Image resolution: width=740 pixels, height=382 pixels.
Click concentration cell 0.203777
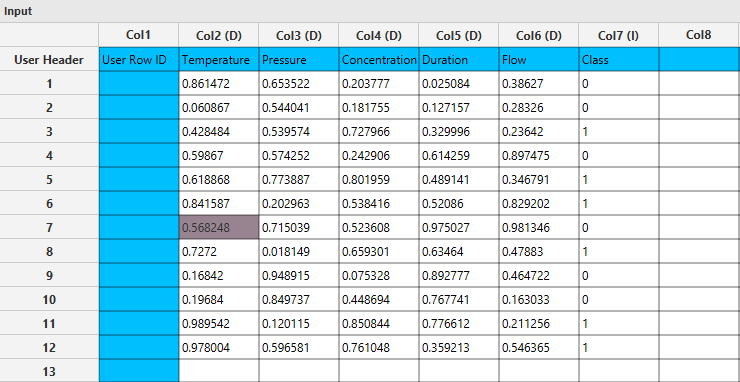coord(379,84)
